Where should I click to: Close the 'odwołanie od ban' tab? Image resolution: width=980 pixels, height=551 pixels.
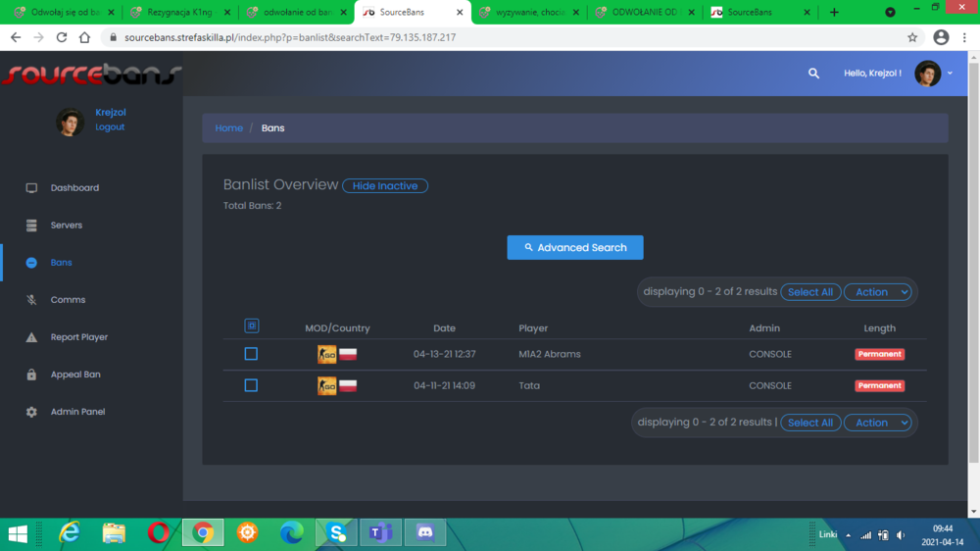[343, 12]
